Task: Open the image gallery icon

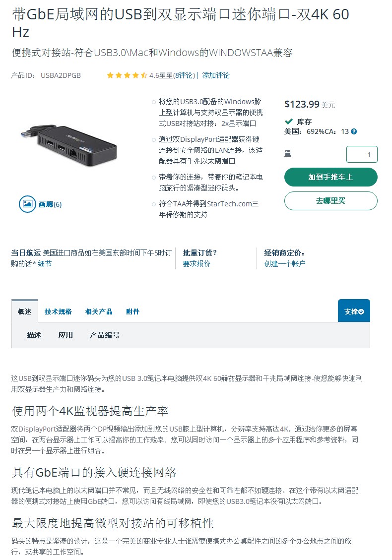Action: tap(27, 204)
